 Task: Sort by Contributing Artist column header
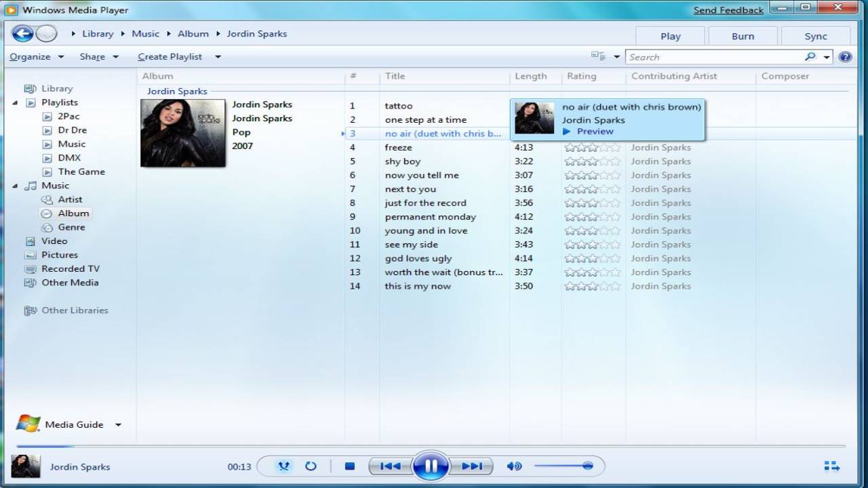pyautogui.click(x=674, y=76)
